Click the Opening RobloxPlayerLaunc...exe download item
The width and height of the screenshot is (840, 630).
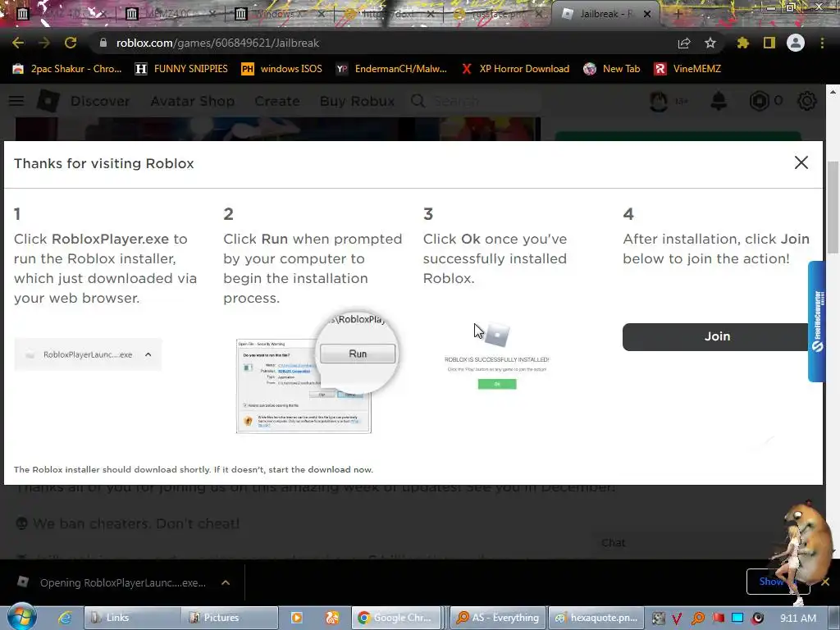point(122,582)
